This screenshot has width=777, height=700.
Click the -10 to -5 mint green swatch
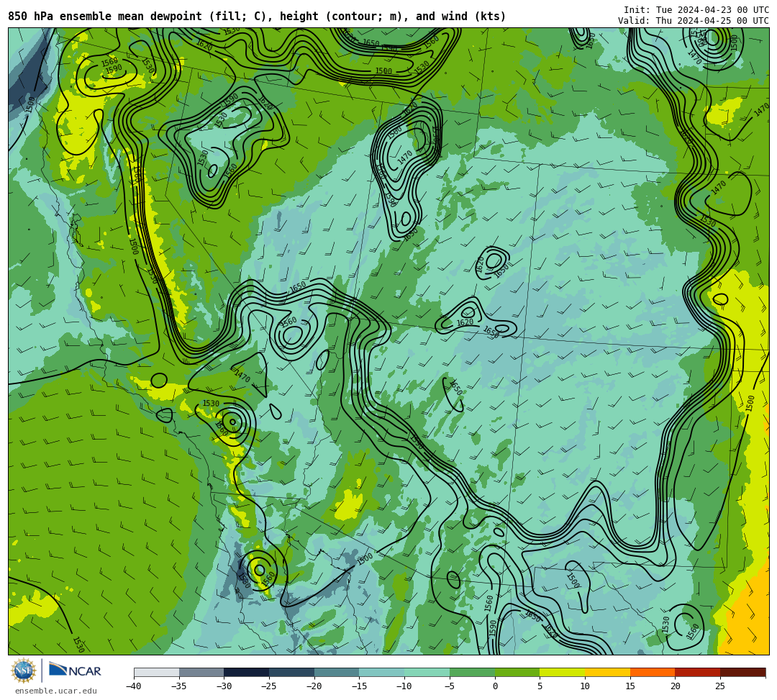pyautogui.click(x=427, y=672)
